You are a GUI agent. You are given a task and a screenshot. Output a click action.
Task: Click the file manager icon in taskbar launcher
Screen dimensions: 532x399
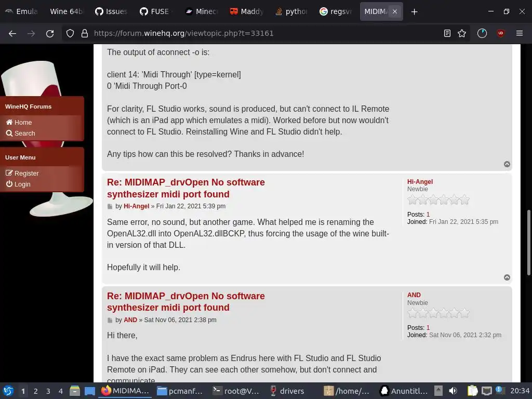click(75, 391)
